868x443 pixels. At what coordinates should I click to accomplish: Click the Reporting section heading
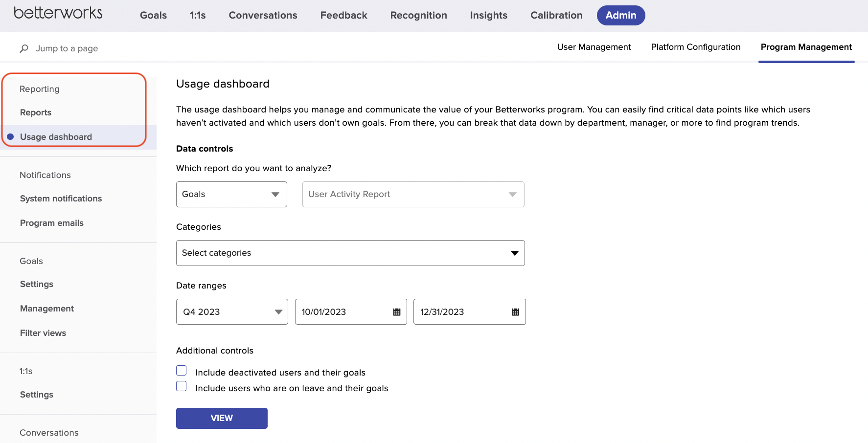pyautogui.click(x=40, y=89)
